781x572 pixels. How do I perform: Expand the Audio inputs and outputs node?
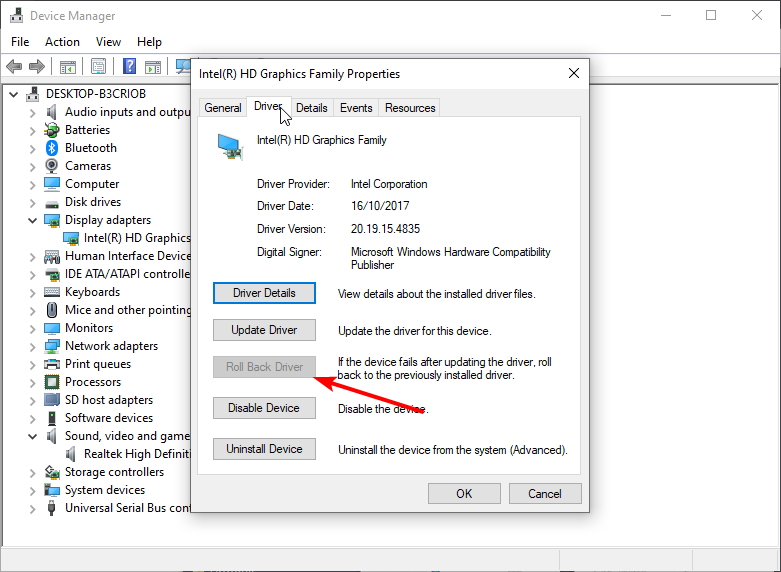click(32, 113)
